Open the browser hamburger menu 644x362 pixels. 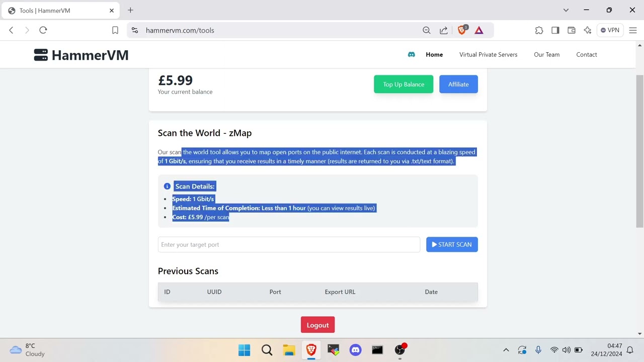click(x=633, y=30)
